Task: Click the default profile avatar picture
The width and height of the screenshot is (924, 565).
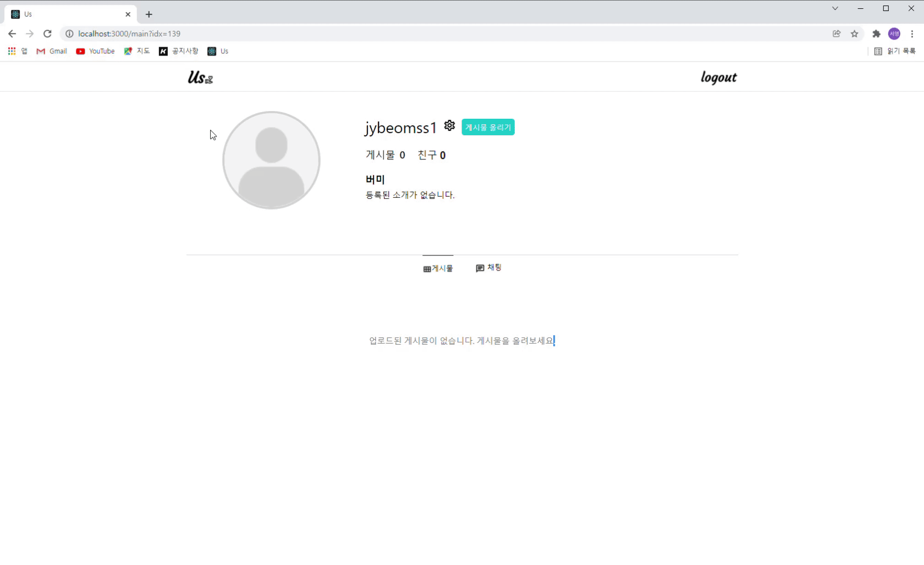Action: 271,160
